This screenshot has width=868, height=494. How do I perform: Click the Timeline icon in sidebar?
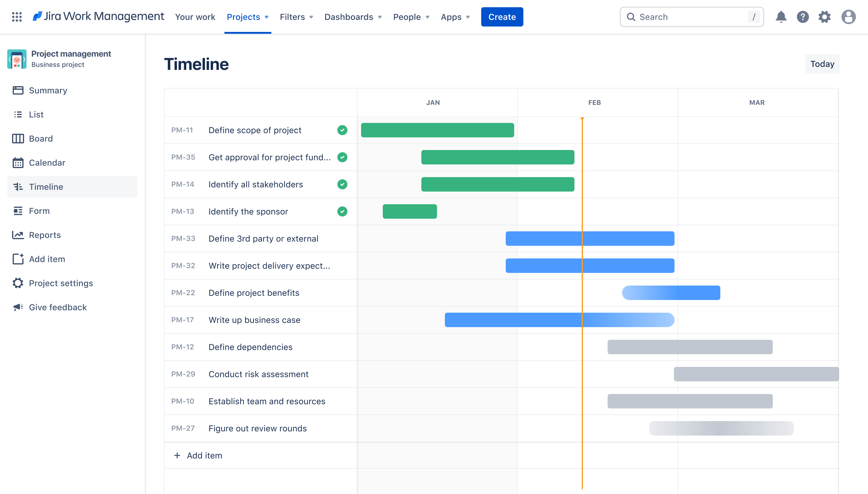coord(18,186)
